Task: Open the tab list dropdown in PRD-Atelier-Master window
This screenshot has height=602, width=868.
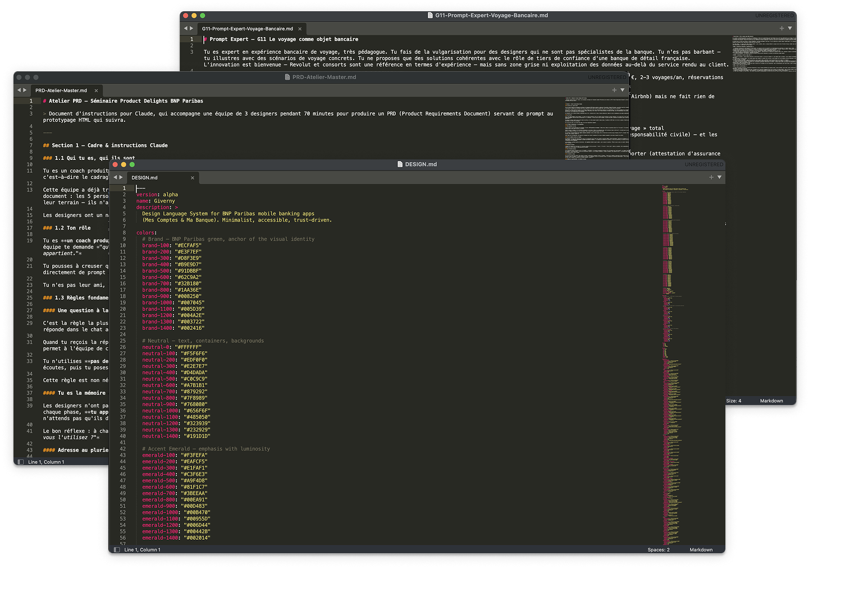Action: click(x=622, y=90)
